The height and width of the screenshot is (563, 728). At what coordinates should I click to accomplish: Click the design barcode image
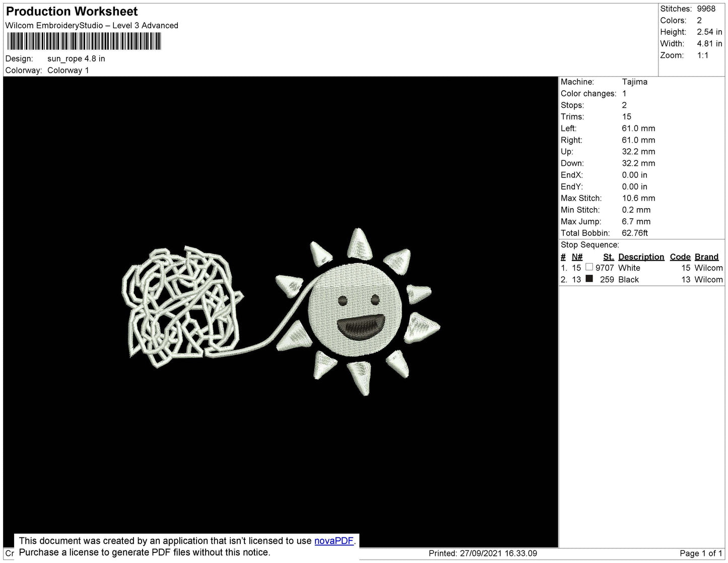pyautogui.click(x=84, y=41)
